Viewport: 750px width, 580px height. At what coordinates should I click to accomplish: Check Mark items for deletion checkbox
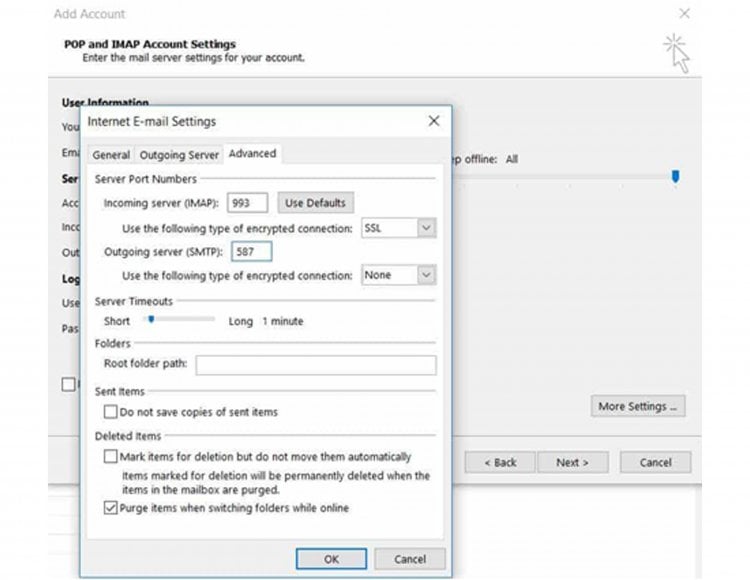(110, 456)
